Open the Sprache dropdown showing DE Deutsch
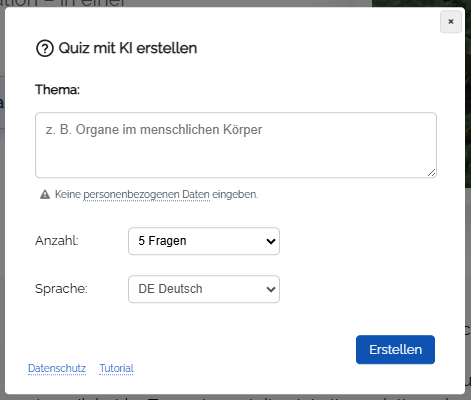This screenshot has width=471, height=400. [x=204, y=289]
